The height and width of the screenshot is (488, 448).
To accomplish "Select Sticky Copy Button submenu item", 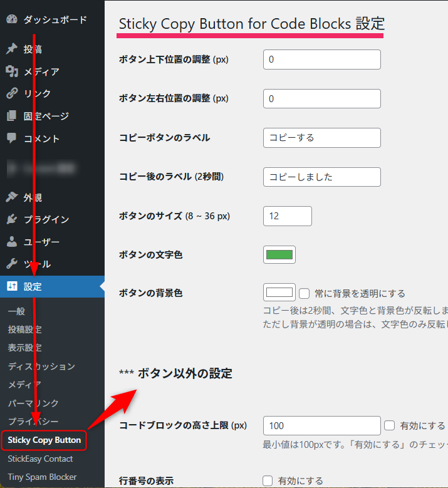I will (44, 440).
